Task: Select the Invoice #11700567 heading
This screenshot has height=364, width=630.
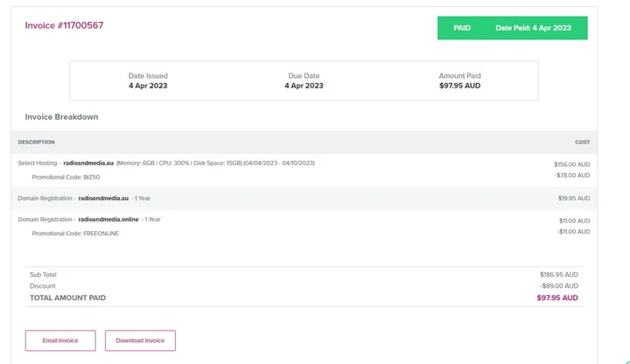Action: coord(64,25)
